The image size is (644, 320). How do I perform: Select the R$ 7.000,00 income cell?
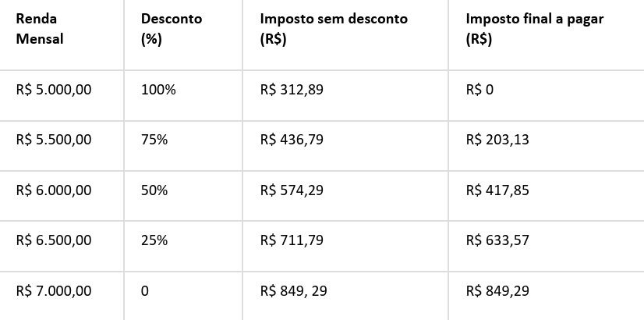(54, 291)
